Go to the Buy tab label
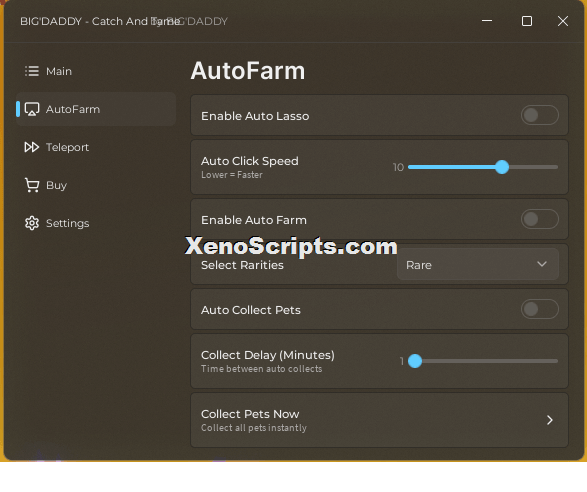The height and width of the screenshot is (492, 587). [57, 185]
